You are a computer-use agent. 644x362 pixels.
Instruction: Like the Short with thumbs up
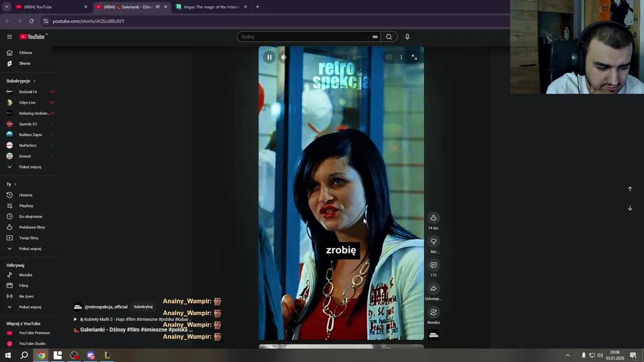433,218
